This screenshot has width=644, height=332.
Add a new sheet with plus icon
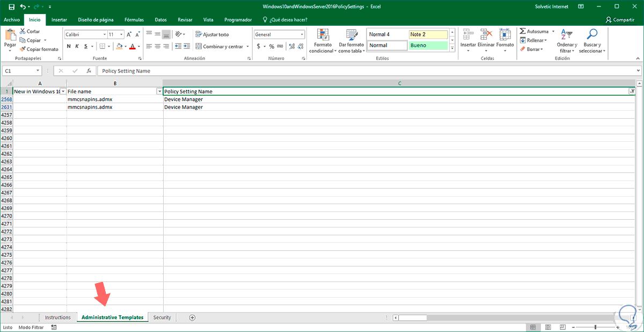192,317
